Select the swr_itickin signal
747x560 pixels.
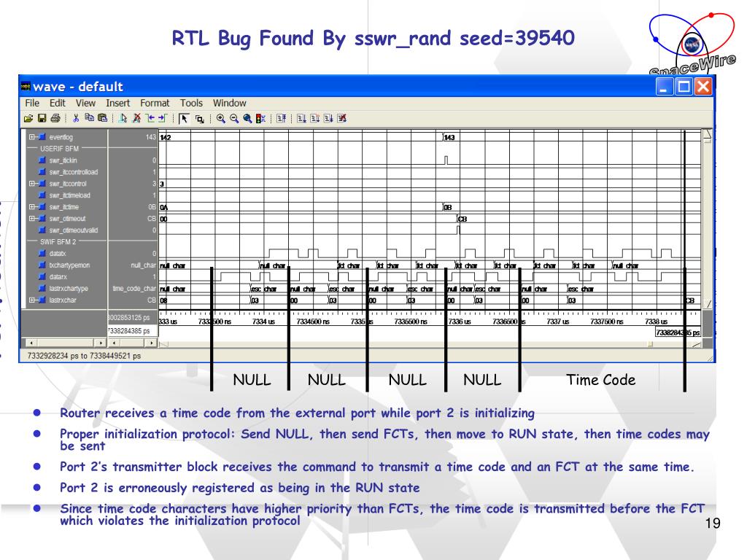click(63, 160)
